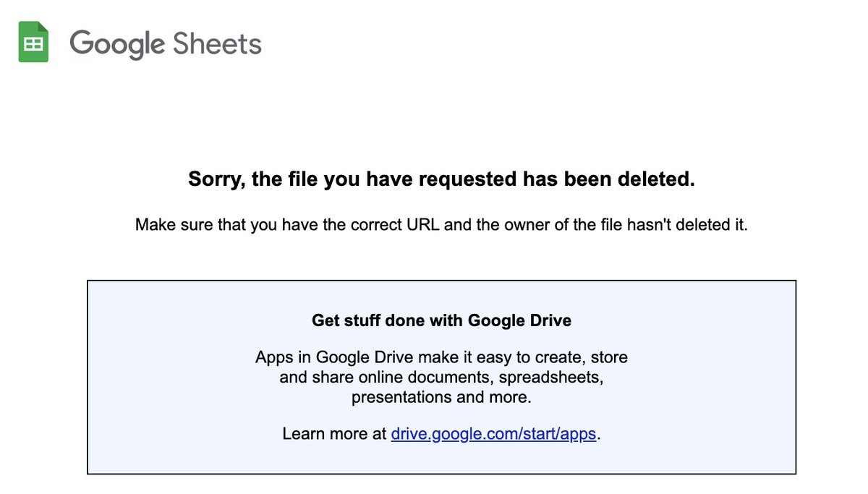868x494 pixels.
Task: Click the word "owner" in the message
Action: point(527,225)
